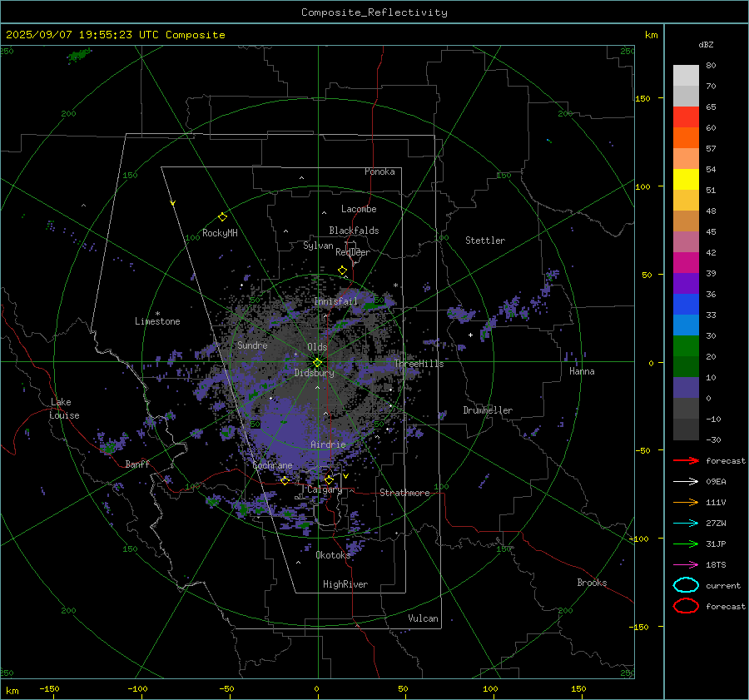
Task: Click the Ponoka town label
Action: [379, 171]
